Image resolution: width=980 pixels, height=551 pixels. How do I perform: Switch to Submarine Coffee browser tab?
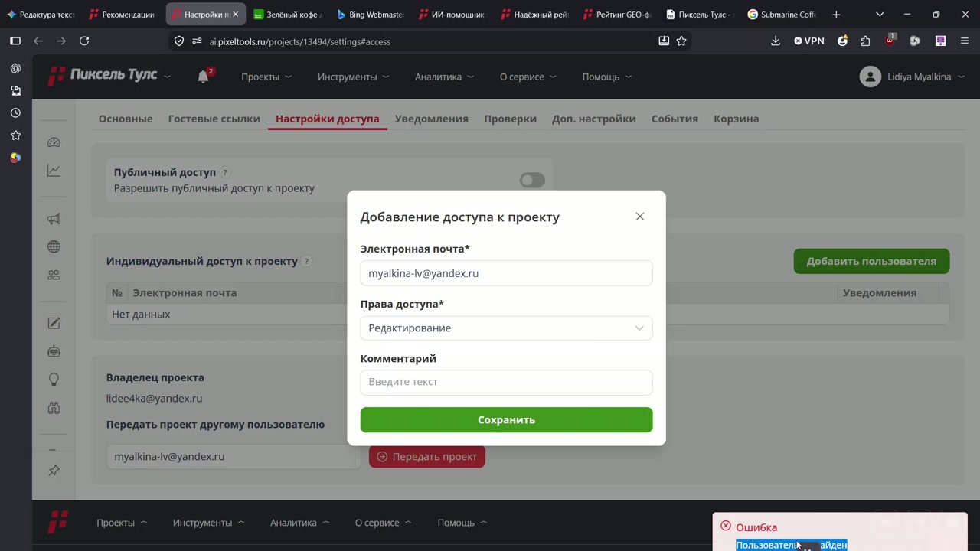tap(782, 15)
